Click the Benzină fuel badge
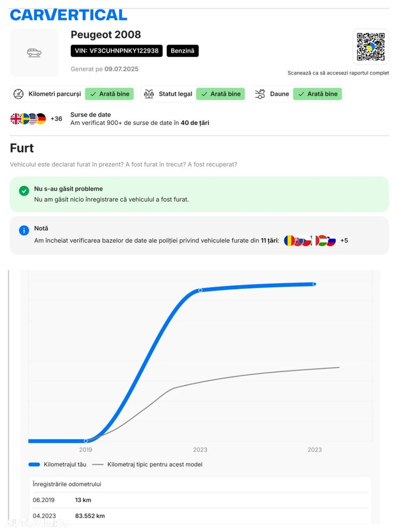The image size is (397, 532). click(183, 51)
